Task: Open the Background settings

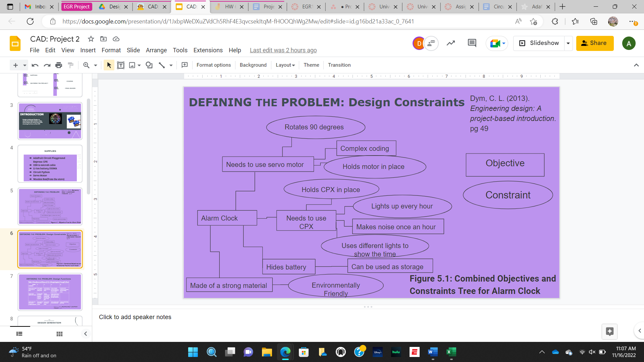Action: point(253,65)
